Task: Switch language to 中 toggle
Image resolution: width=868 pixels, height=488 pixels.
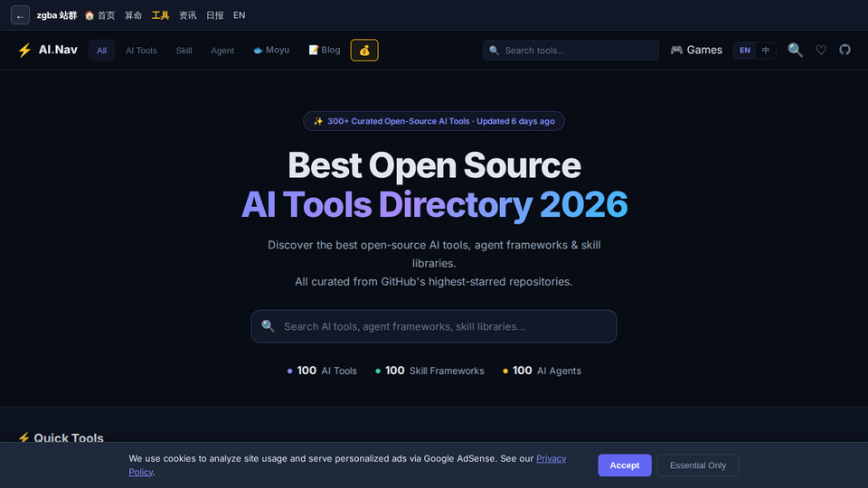Action: tap(766, 51)
